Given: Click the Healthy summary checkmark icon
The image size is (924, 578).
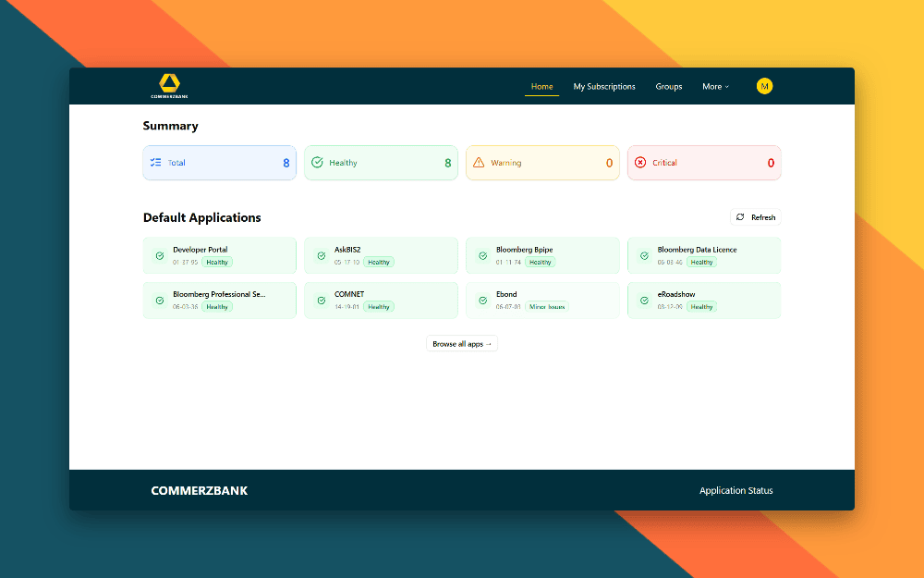Looking at the screenshot, I should (317, 162).
